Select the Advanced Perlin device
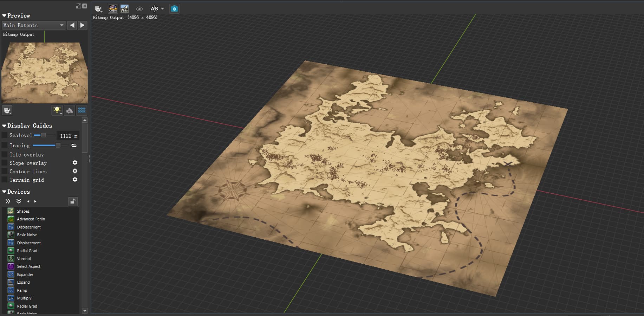 pos(31,219)
